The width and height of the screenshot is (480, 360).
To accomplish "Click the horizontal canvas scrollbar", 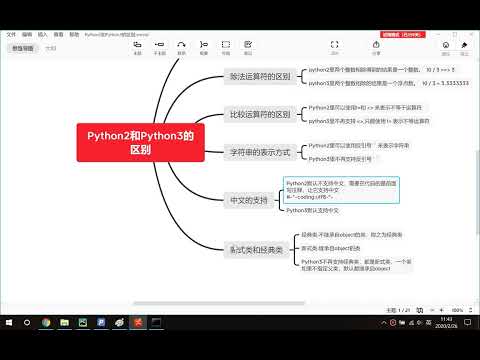I will 219,303.
